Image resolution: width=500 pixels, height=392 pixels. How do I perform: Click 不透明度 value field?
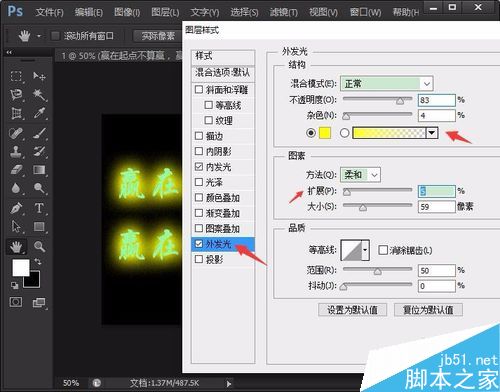pyautogui.click(x=436, y=100)
